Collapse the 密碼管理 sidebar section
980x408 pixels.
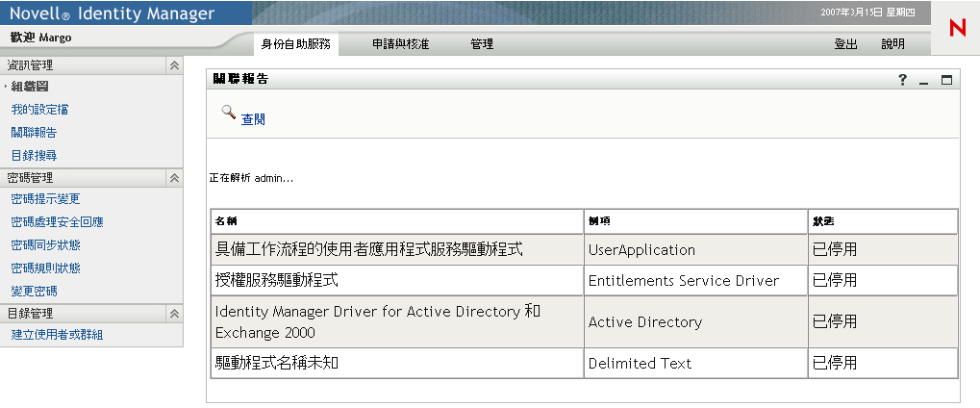[x=174, y=178]
